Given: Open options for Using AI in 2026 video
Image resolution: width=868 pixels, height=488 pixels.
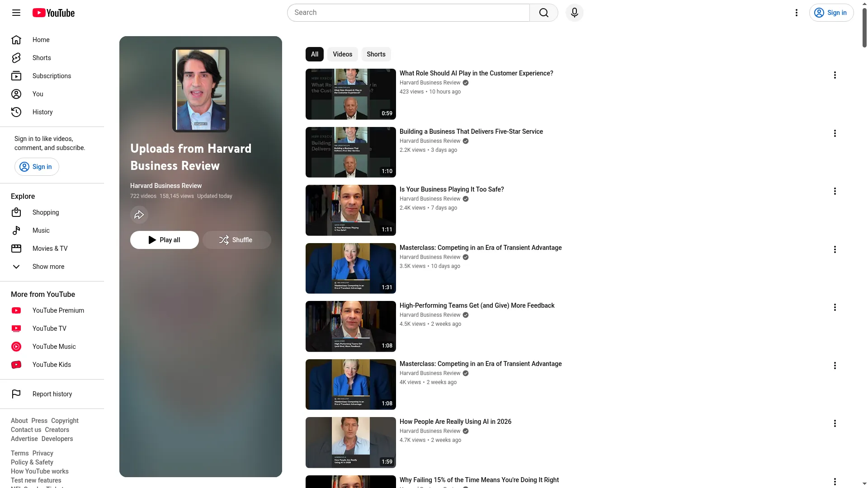Looking at the screenshot, I should 835,423.
